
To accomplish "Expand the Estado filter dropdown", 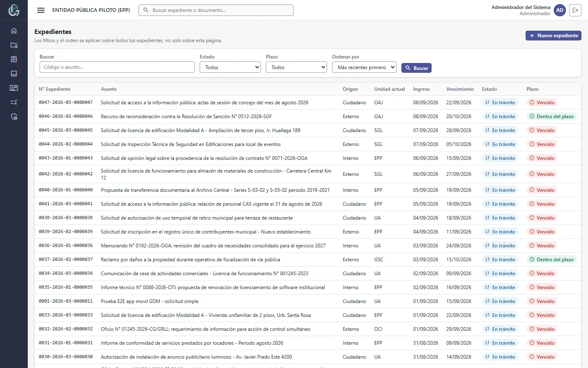I will point(230,67).
